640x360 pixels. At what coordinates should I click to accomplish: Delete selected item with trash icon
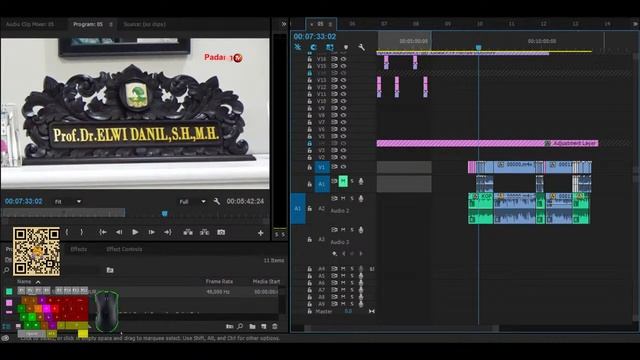(x=275, y=326)
